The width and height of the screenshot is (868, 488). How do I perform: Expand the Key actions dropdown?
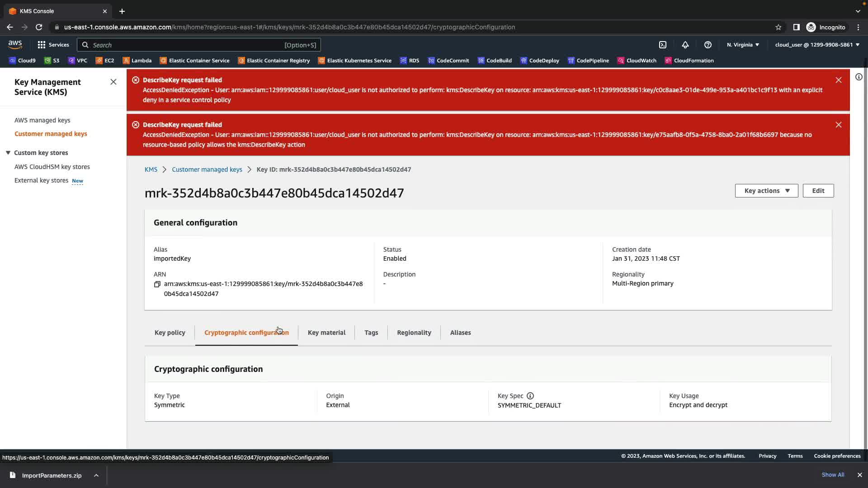[766, 191]
